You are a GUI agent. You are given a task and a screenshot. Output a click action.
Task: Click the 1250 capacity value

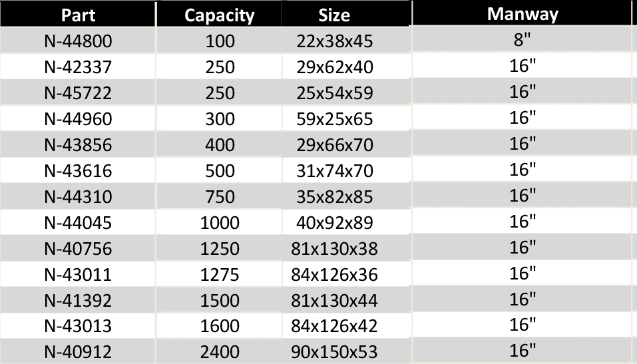pos(220,249)
